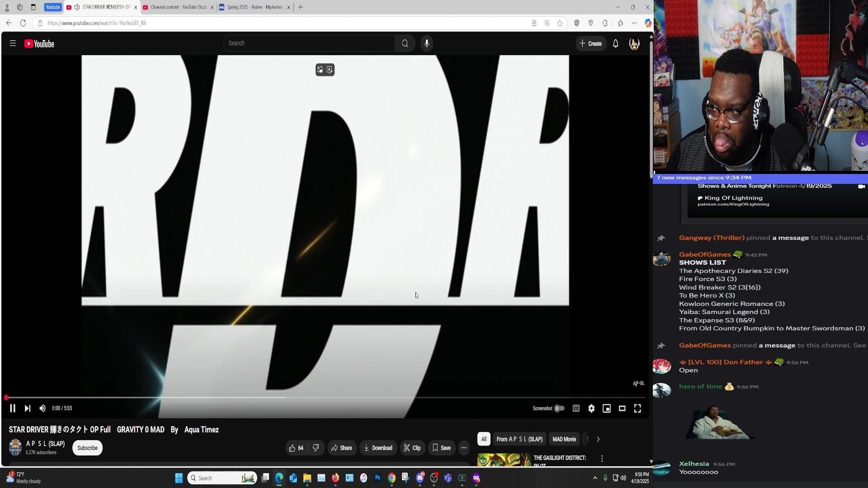Refresh the current page
The width and height of the screenshot is (868, 488).
(x=23, y=23)
